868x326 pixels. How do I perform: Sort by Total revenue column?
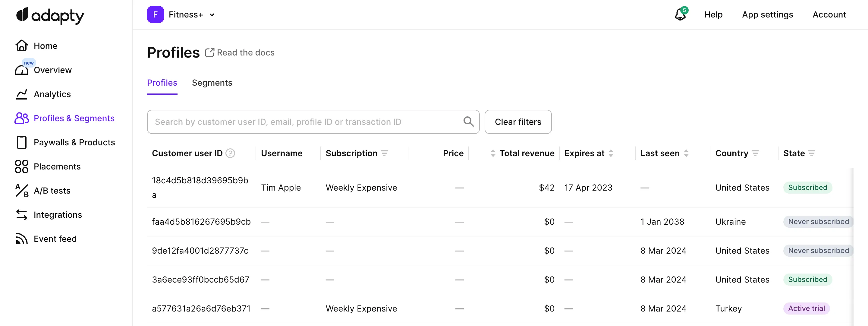pyautogui.click(x=493, y=154)
